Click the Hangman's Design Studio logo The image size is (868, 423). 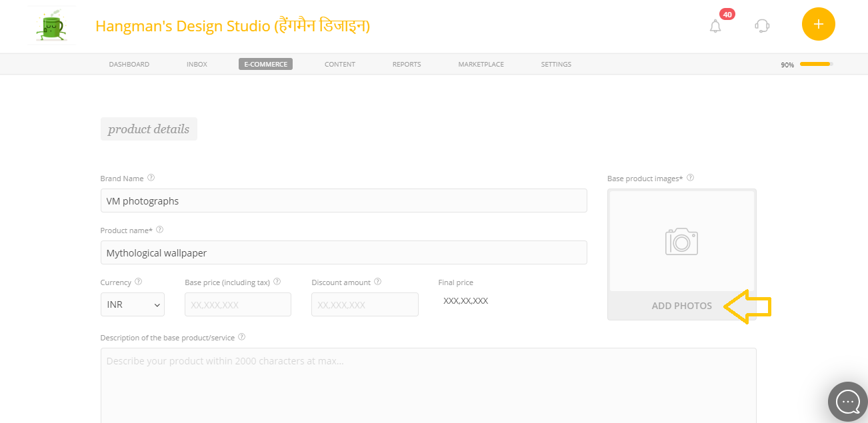pos(51,27)
